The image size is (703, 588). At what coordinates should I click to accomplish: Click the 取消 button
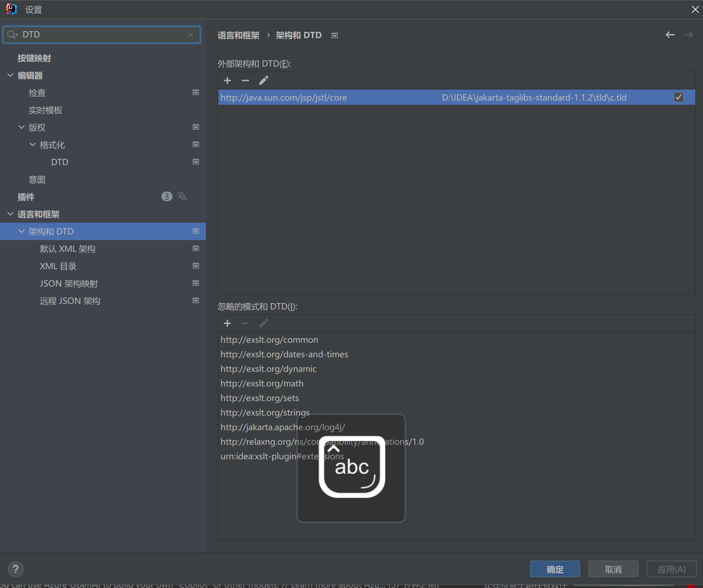[x=613, y=569]
